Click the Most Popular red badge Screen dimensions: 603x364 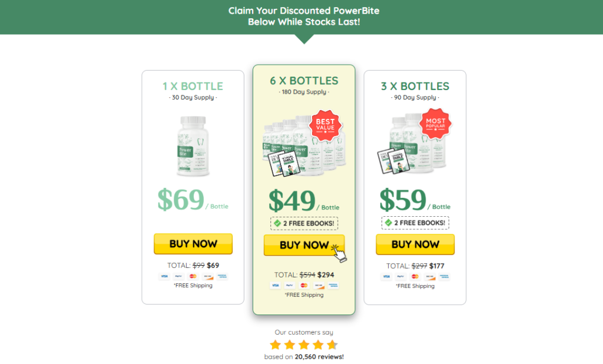[435, 123]
